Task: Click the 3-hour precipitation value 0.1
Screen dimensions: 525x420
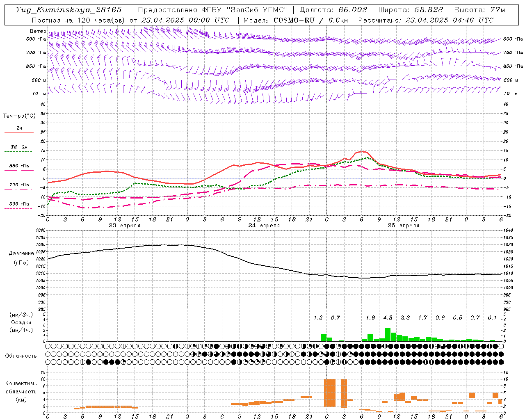Action: (x=492, y=318)
